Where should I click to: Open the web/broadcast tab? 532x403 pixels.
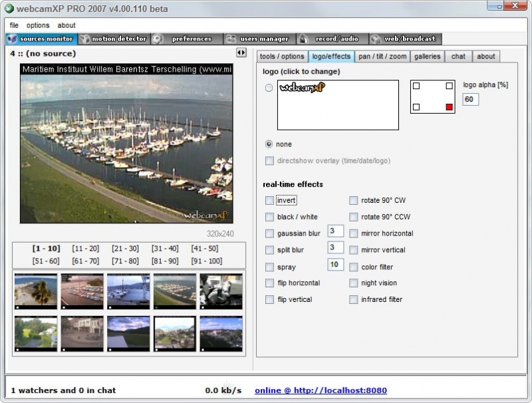(x=405, y=39)
